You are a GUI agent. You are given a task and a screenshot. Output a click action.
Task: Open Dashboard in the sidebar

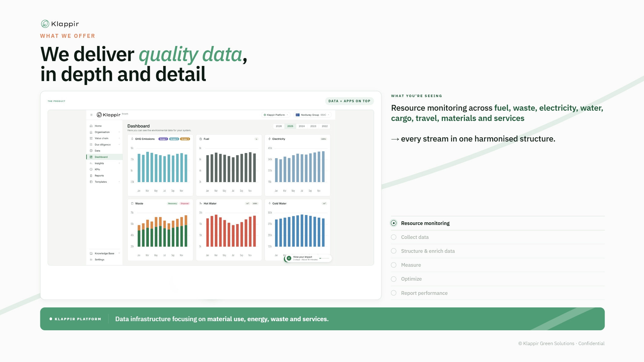(105, 157)
